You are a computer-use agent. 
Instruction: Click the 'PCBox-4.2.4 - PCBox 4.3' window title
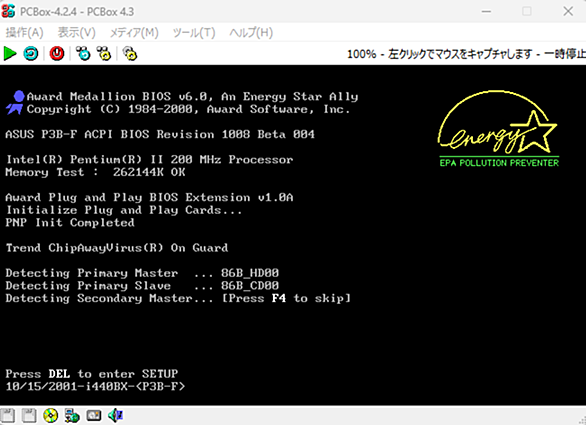tap(77, 12)
